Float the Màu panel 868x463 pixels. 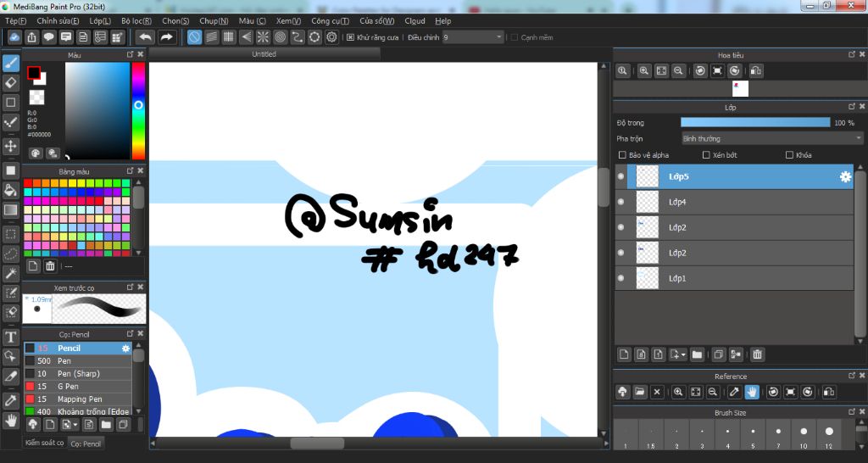(130, 54)
